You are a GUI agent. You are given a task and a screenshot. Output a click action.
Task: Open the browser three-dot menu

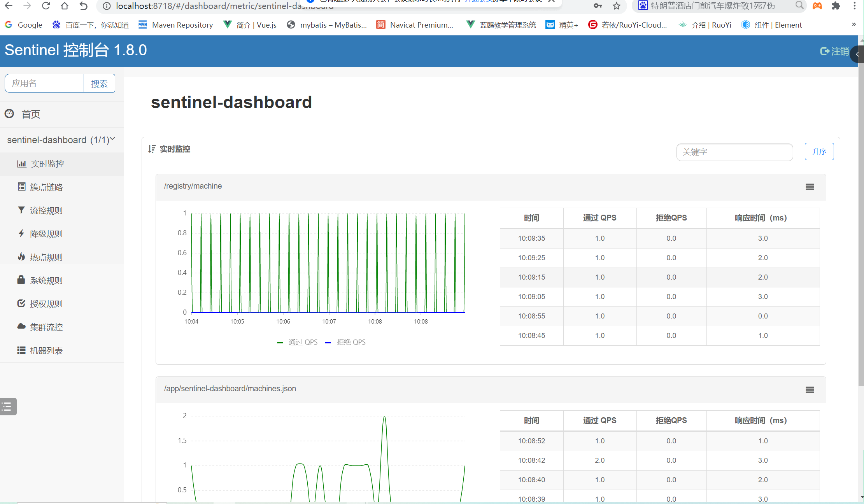tap(855, 6)
